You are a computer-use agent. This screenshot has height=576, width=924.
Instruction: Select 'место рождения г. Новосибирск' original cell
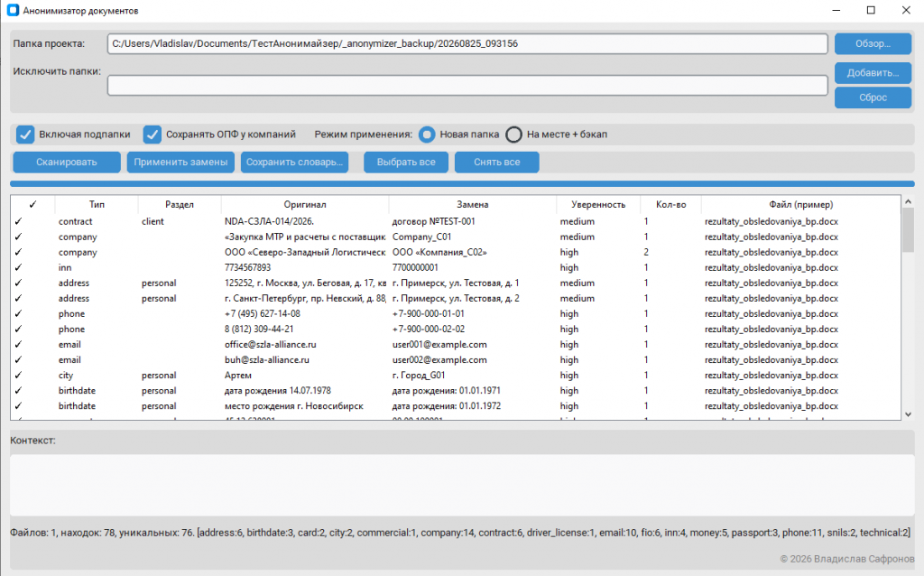click(305, 405)
